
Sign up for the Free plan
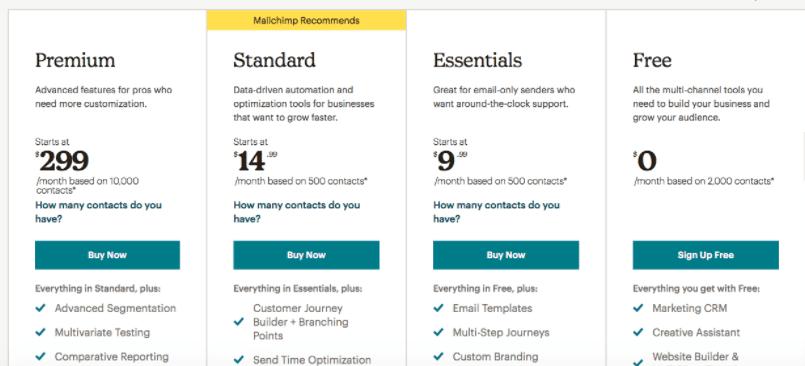(705, 255)
